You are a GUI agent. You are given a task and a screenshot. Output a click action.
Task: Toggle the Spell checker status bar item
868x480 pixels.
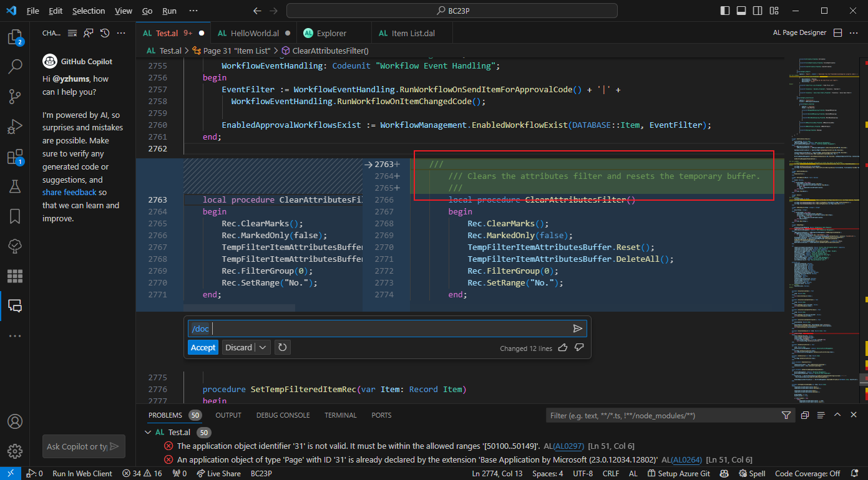pyautogui.click(x=751, y=473)
